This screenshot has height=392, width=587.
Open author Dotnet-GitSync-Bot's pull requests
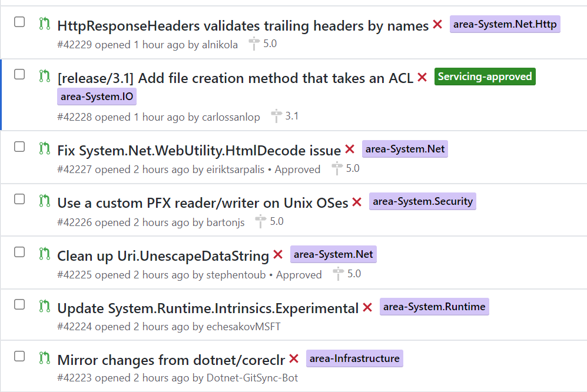click(253, 378)
